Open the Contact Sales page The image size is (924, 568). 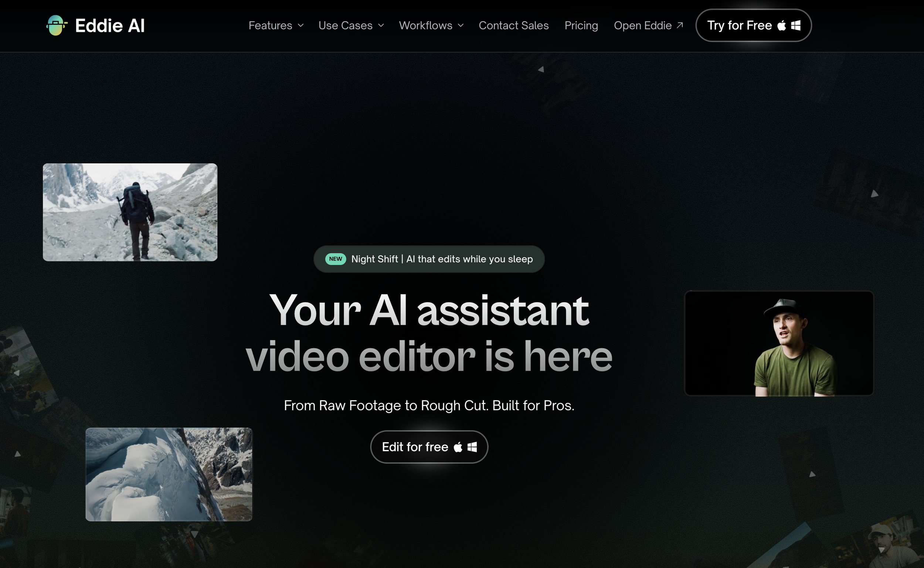[513, 25]
